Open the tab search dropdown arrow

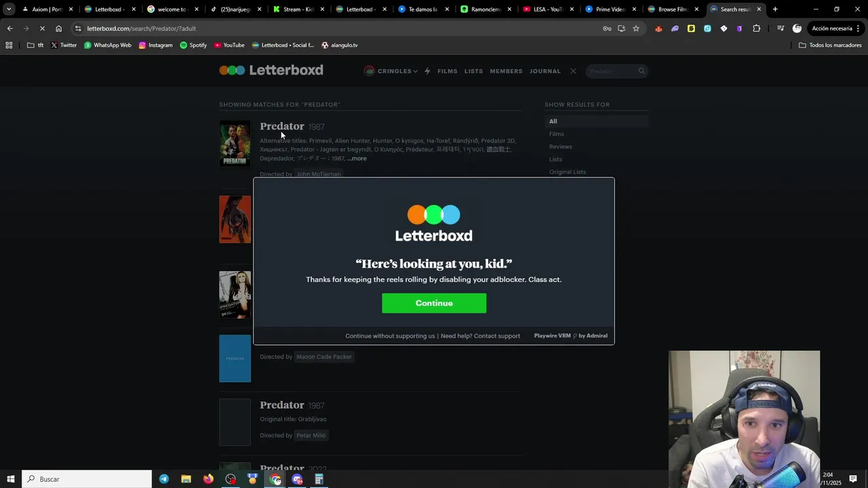(x=8, y=9)
